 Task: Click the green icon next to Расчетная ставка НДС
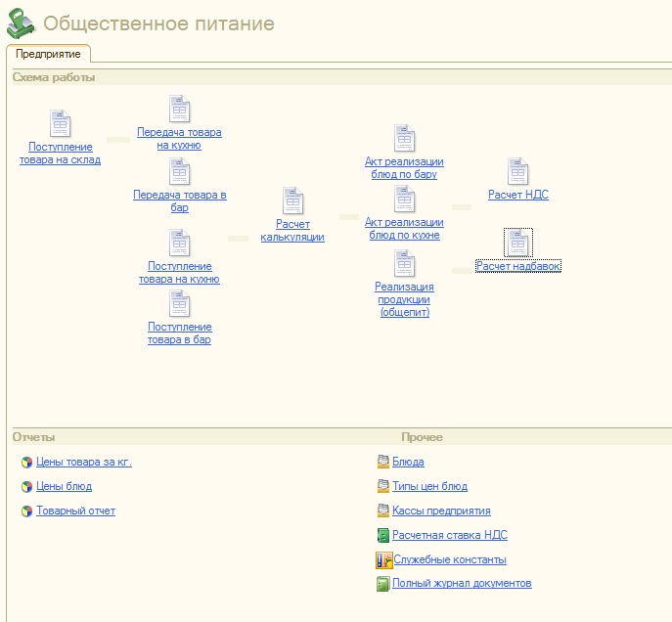383,536
